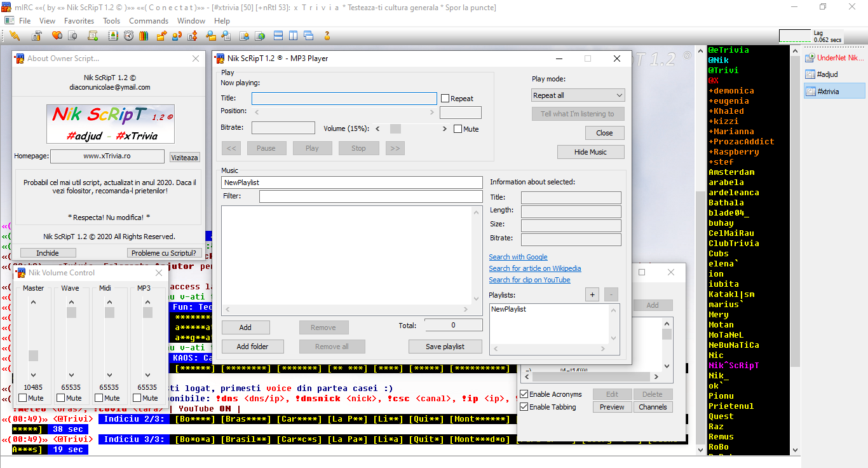The height and width of the screenshot is (468, 868).
Task: Open the Log Files magnifier icon
Action: point(226,36)
